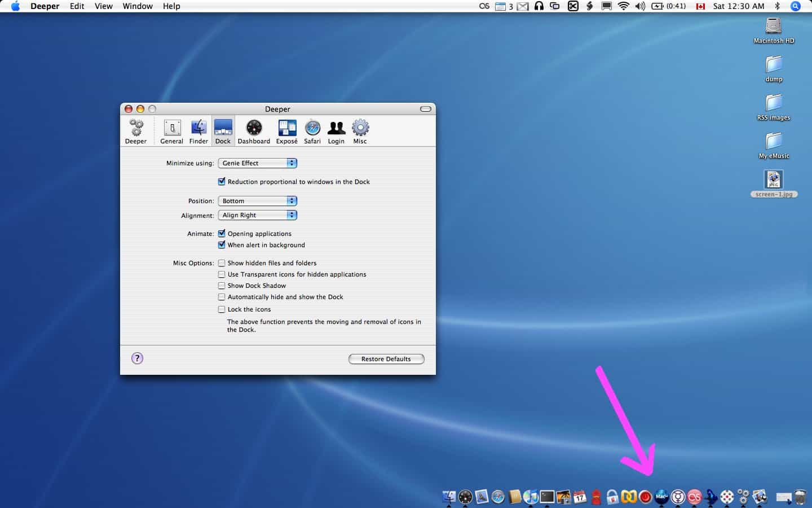Open the Alignment dropdown showing Align Right
This screenshot has height=508, width=812.
[257, 214]
